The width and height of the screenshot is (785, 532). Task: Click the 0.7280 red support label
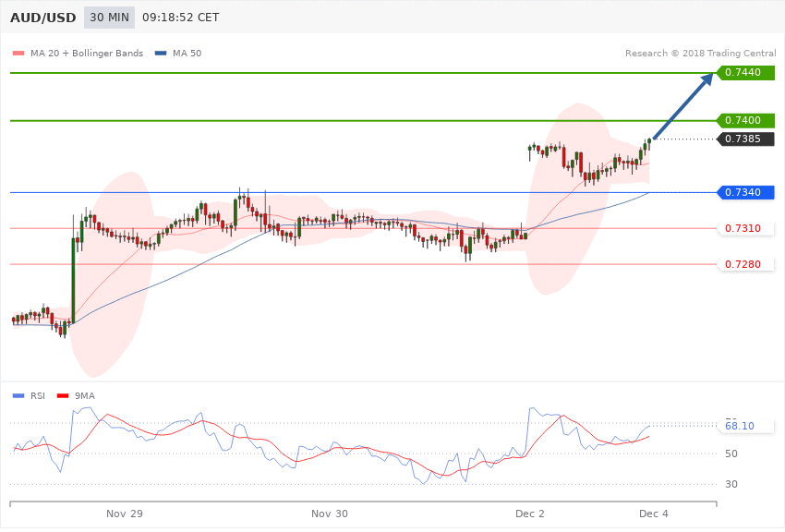[746, 264]
